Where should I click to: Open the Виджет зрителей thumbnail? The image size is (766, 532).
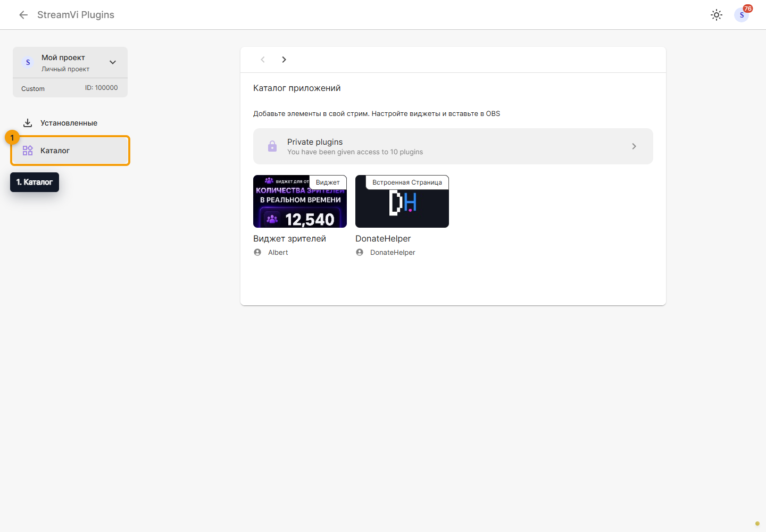[x=300, y=201]
